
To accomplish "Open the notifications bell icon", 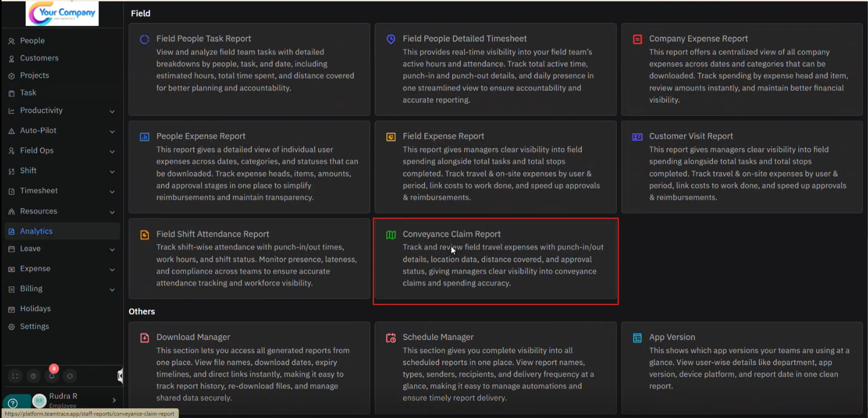I will click(x=52, y=376).
